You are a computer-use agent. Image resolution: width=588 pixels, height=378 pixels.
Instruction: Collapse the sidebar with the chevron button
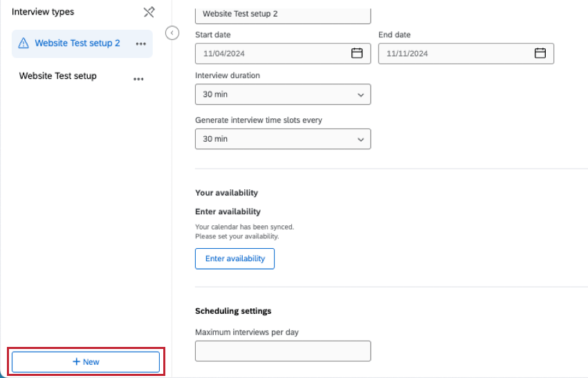(173, 32)
